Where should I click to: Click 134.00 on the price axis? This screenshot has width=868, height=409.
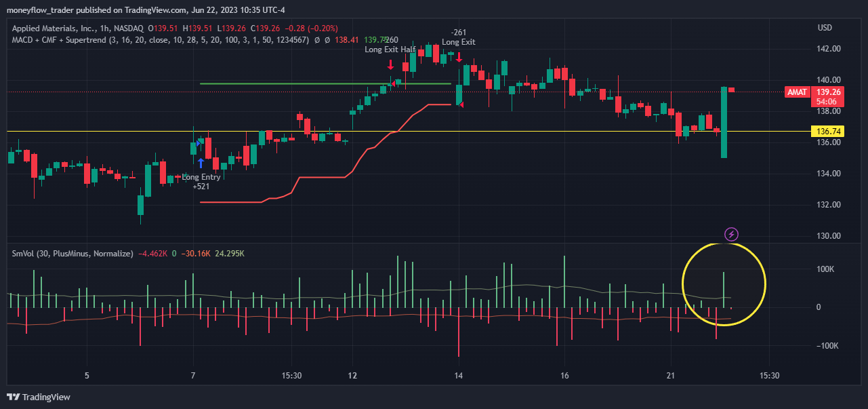[829, 174]
